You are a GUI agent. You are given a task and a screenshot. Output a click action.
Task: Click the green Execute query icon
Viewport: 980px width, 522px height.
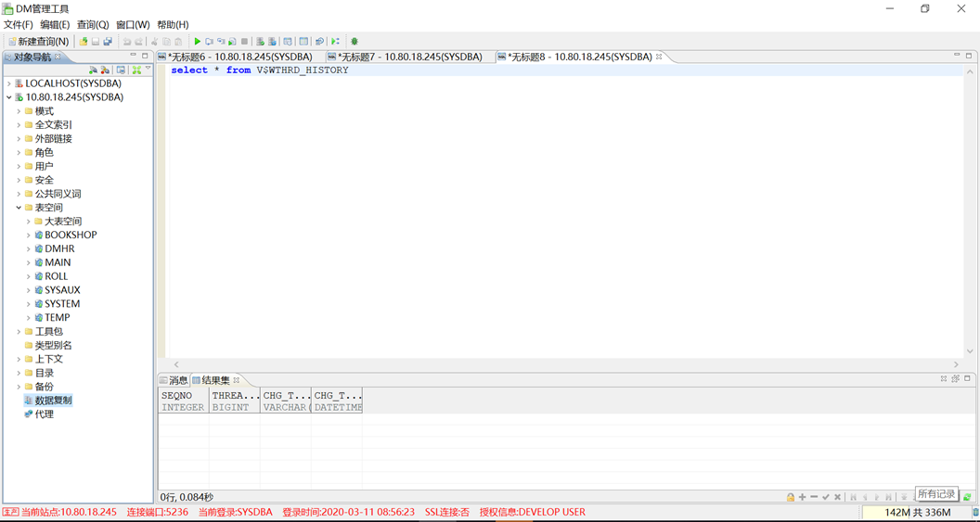pos(197,42)
